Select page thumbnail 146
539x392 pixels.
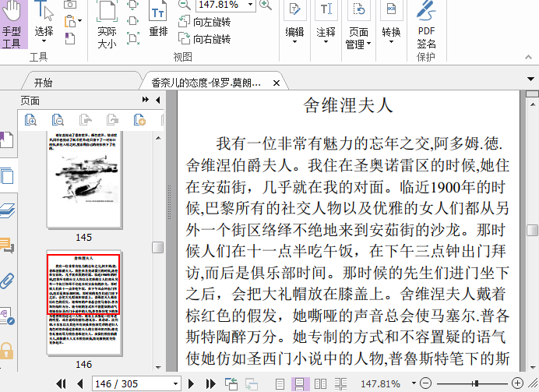pos(84,302)
